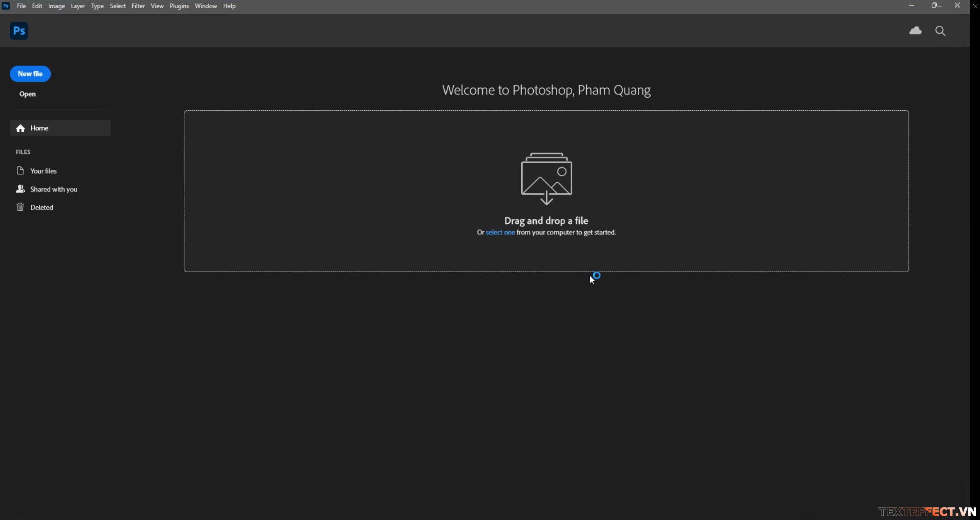Click the Open button
Viewport: 980px width, 520px height.
(x=27, y=94)
